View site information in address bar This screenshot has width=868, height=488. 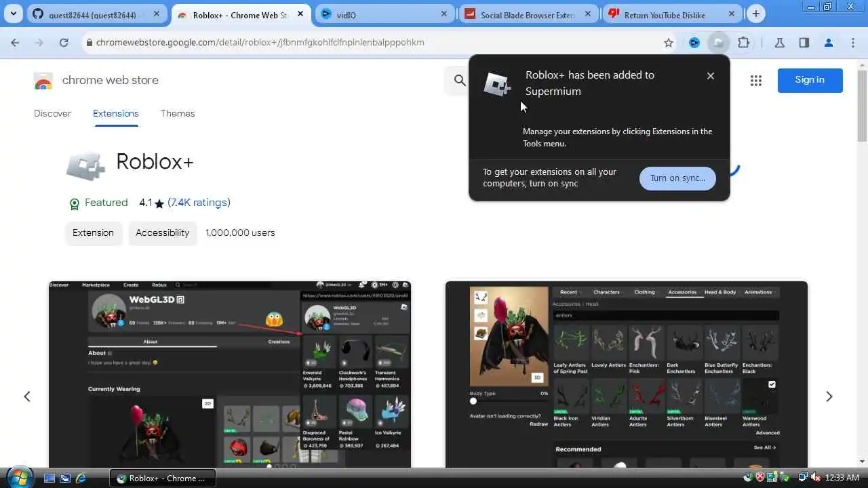point(88,42)
